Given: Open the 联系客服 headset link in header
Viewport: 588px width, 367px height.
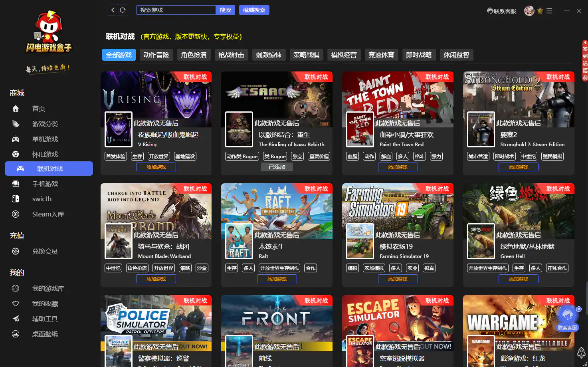Looking at the screenshot, I should click(501, 11).
